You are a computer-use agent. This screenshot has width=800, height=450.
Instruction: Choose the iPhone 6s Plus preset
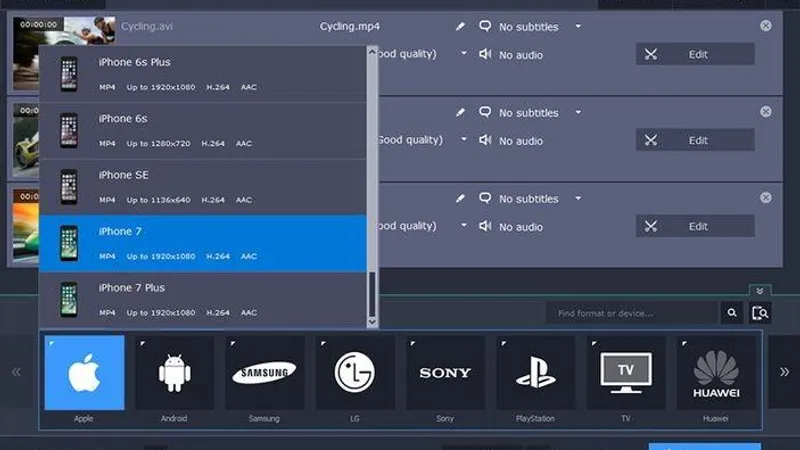[x=202, y=73]
